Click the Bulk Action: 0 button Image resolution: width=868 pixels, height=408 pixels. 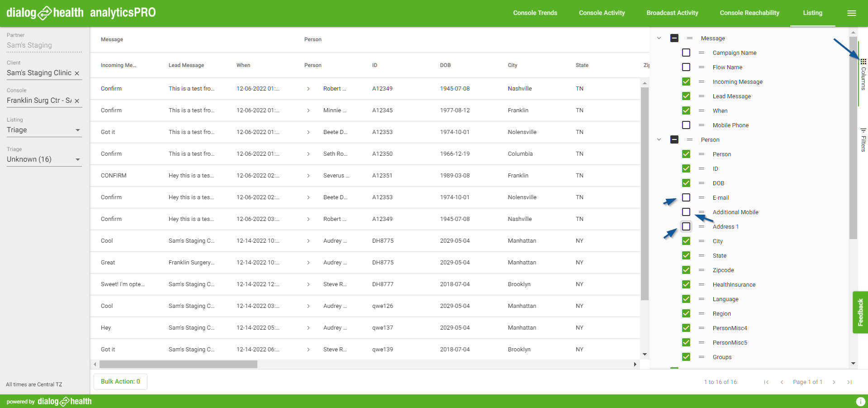click(120, 382)
